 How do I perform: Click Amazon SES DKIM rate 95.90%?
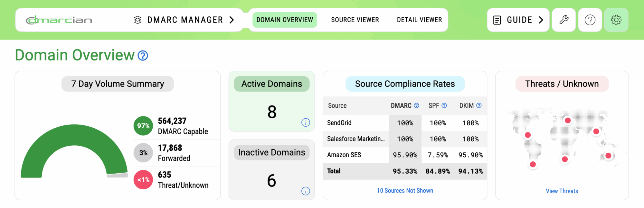pos(471,155)
